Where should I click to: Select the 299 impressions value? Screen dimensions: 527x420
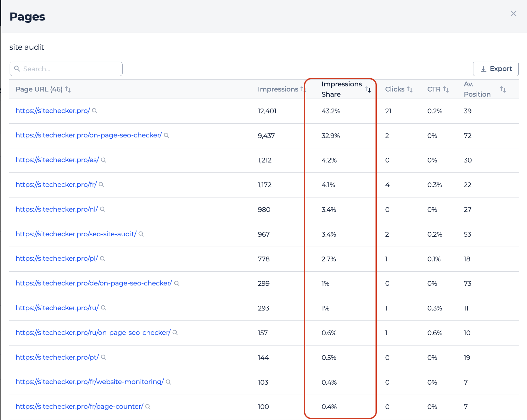(x=264, y=284)
